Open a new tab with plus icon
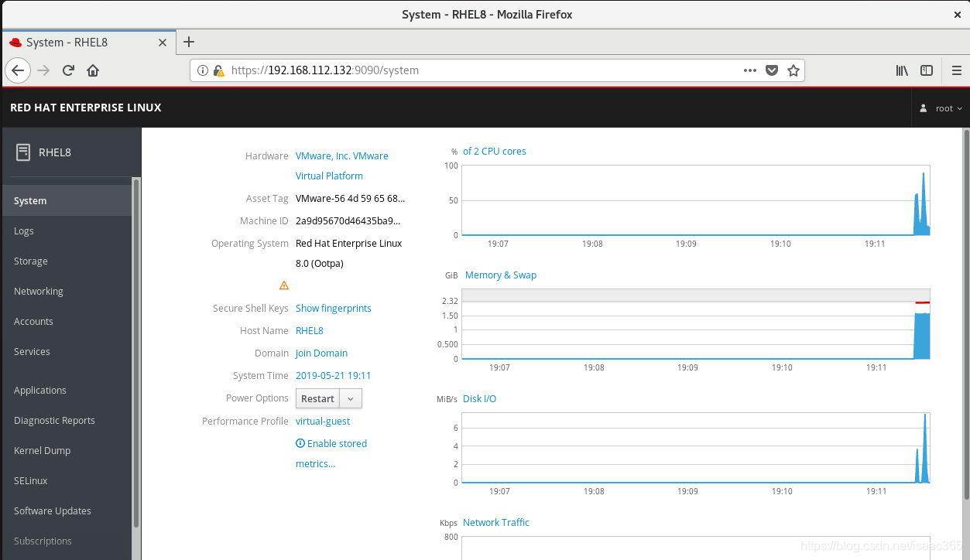The height and width of the screenshot is (560, 970). click(189, 42)
